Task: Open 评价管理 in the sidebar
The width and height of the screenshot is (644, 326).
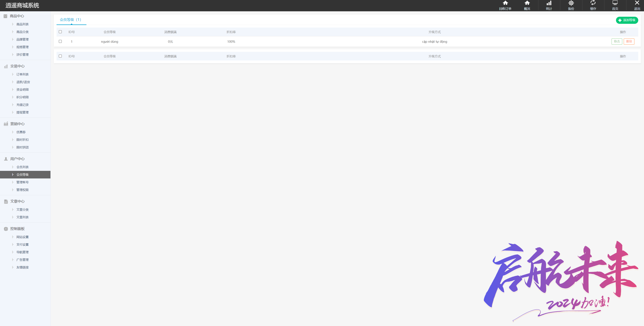Action: pyautogui.click(x=22, y=55)
